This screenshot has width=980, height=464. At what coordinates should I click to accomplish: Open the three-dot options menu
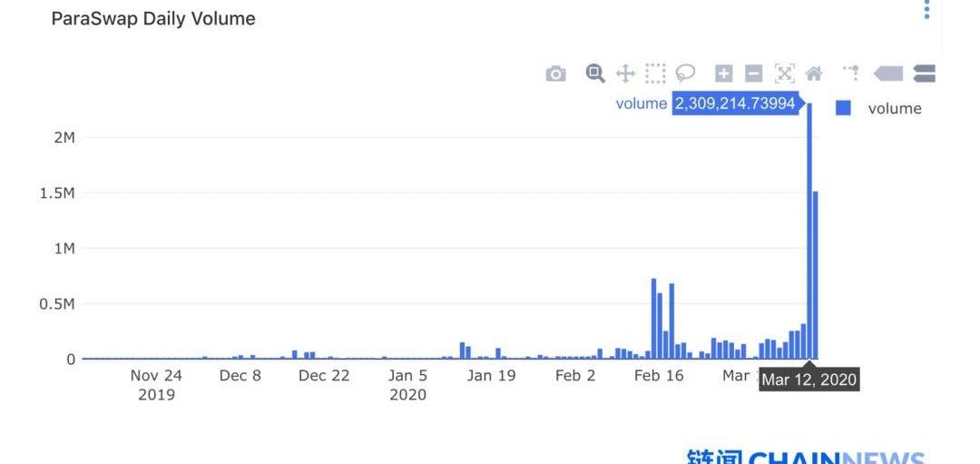pos(926,9)
